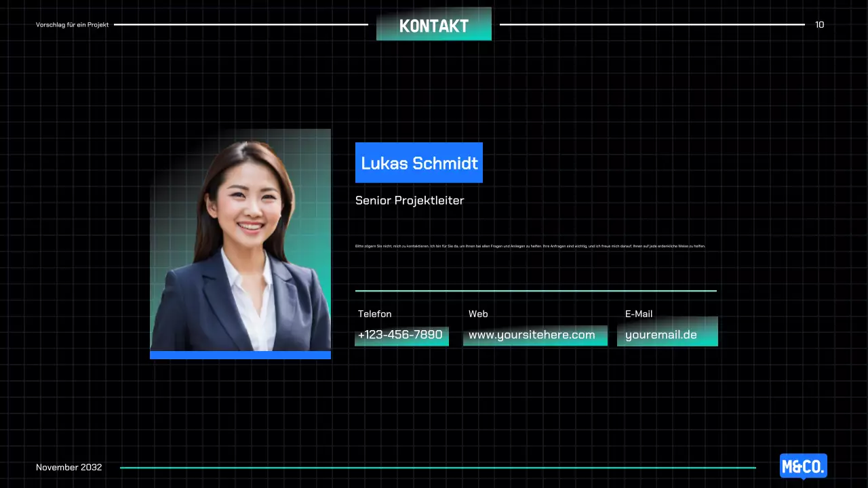Viewport: 868px width, 488px height.
Task: Click the Telefon label
Action: (374, 314)
